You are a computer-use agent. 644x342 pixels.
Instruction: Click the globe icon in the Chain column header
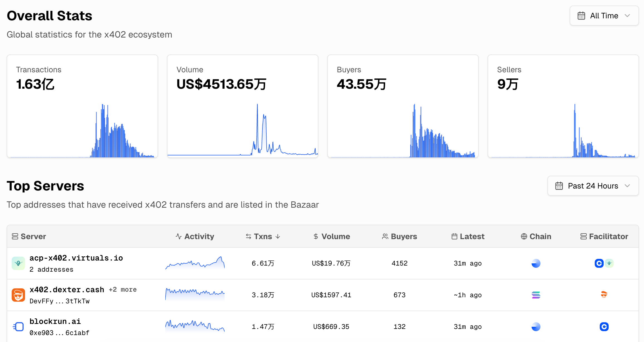(x=524, y=236)
